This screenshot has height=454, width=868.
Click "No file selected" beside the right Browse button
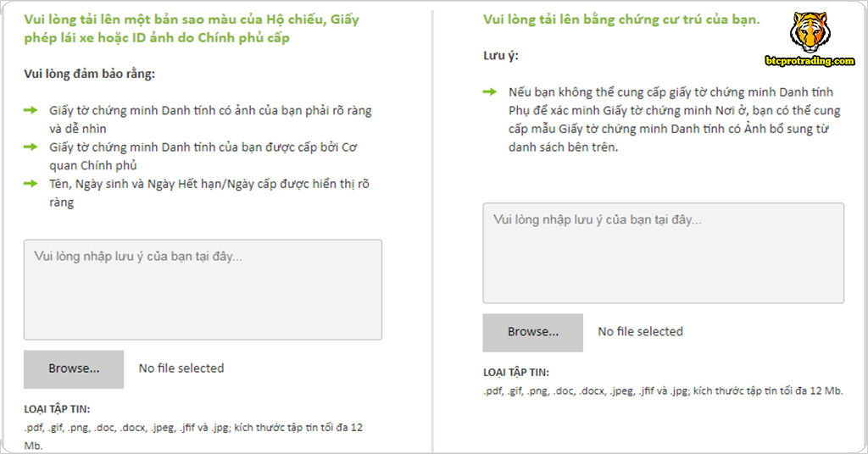[x=640, y=332]
